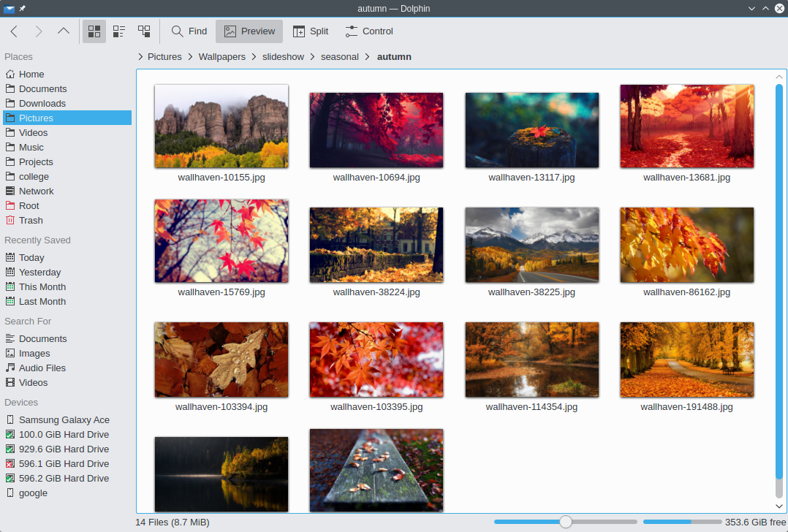Go up to the parent folder

(x=64, y=31)
